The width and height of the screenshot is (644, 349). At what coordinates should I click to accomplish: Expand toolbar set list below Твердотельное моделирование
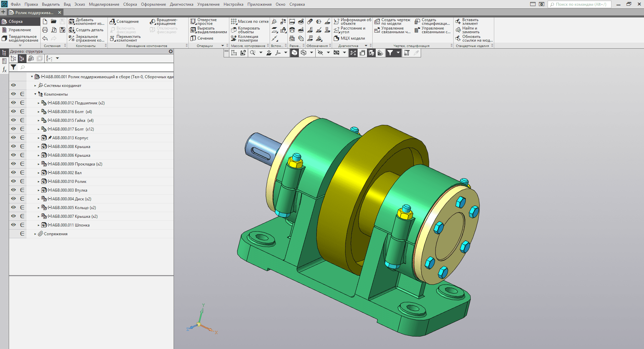pyautogui.click(x=20, y=45)
